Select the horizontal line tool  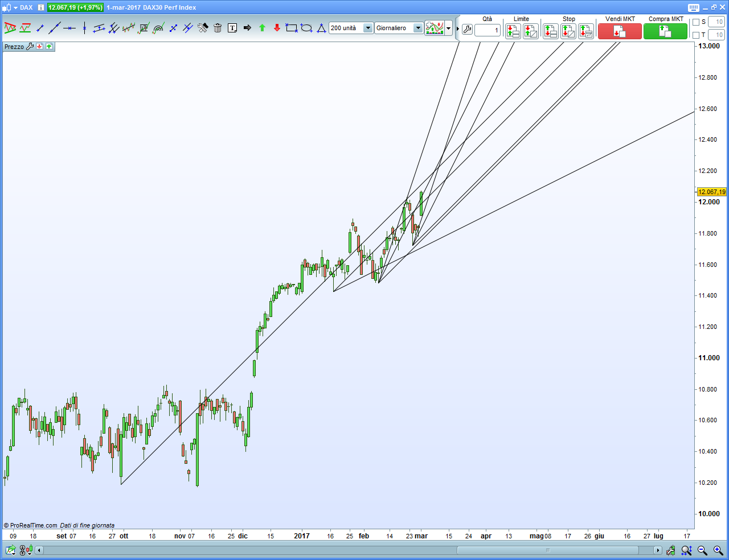point(69,28)
